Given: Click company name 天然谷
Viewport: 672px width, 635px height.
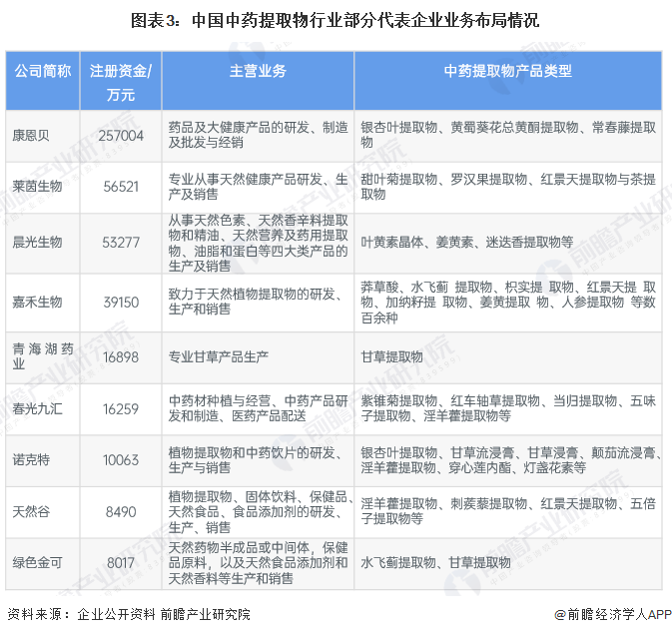Looking at the screenshot, I should [x=30, y=511].
